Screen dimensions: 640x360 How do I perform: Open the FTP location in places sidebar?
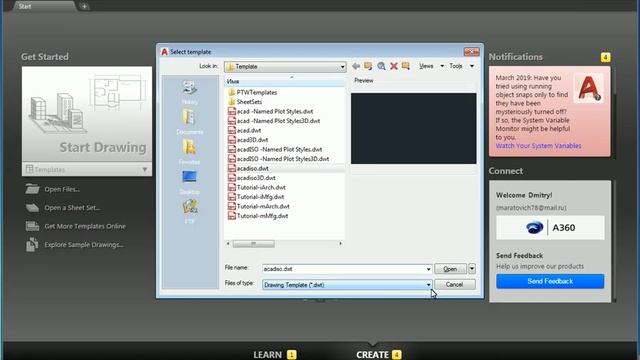189,211
